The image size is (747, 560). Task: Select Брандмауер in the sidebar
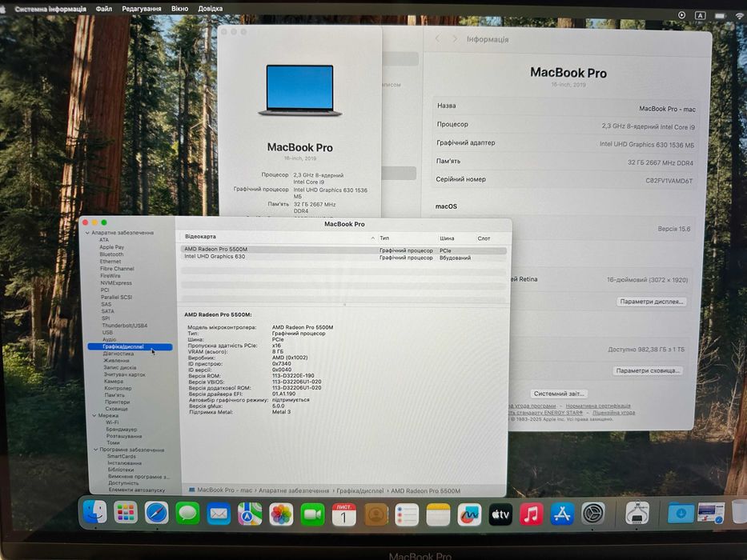coord(122,430)
